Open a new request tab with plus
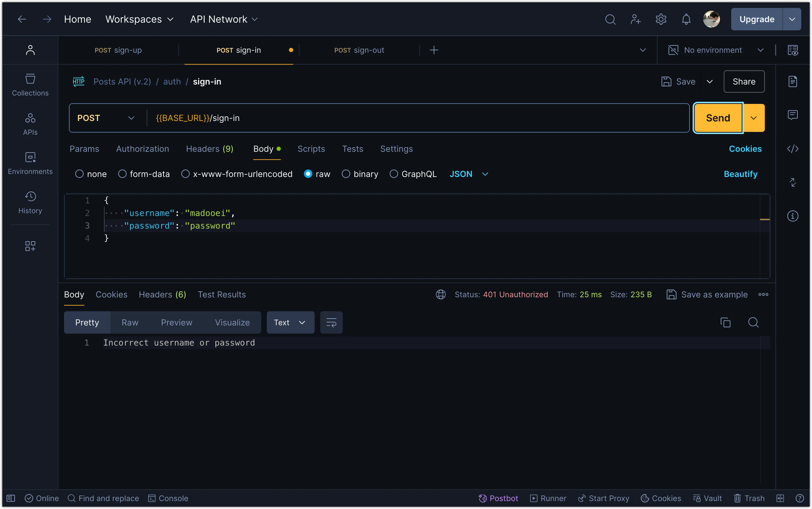This screenshot has height=509, width=812. coord(434,50)
